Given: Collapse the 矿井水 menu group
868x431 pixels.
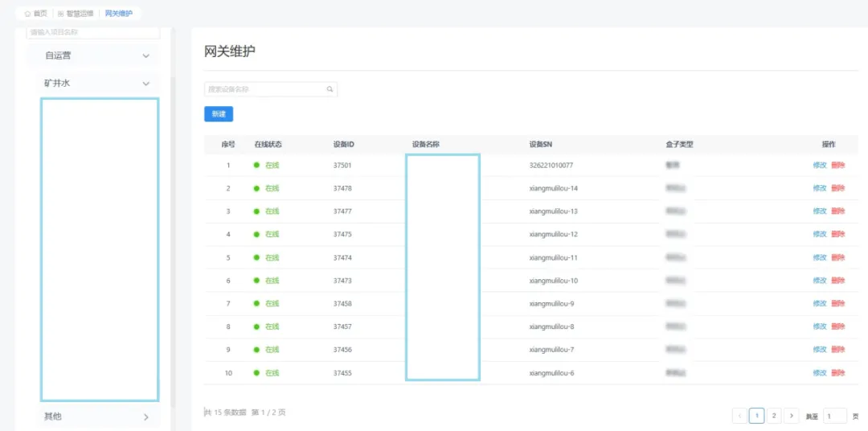Looking at the screenshot, I should point(145,84).
